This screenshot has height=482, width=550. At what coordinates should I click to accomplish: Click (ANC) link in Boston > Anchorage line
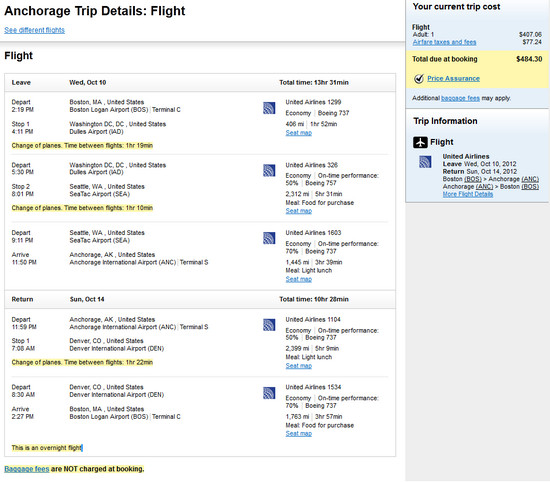(530, 179)
